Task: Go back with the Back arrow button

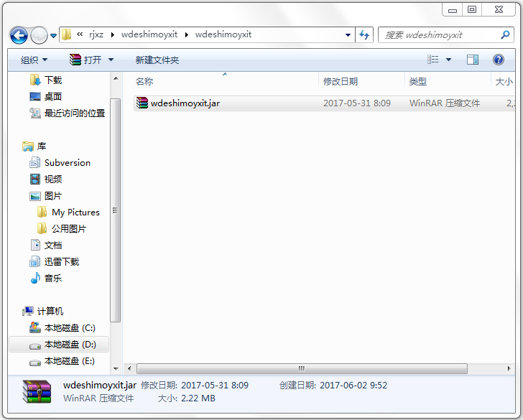Action: point(19,35)
